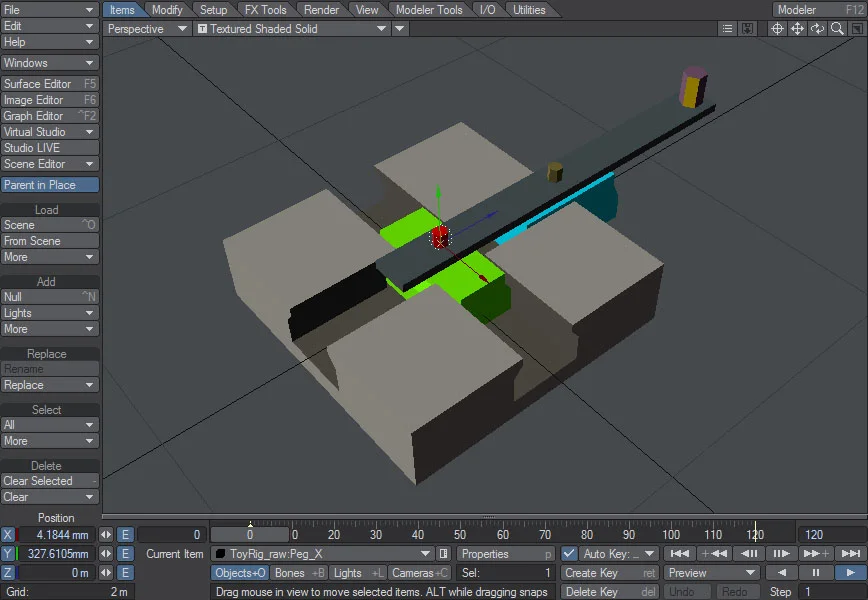Open the Perspective view dropdown
Image resolution: width=868 pixels, height=600 pixels.
(x=145, y=29)
